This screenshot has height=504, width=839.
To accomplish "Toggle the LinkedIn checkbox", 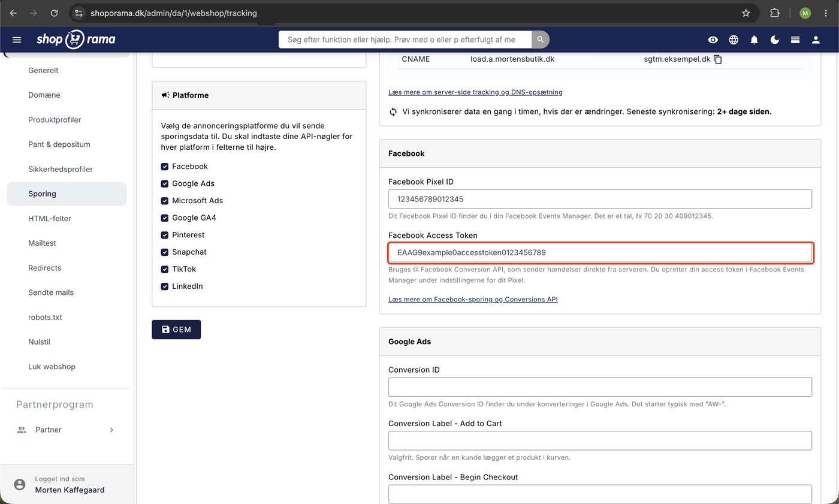I will click(164, 286).
